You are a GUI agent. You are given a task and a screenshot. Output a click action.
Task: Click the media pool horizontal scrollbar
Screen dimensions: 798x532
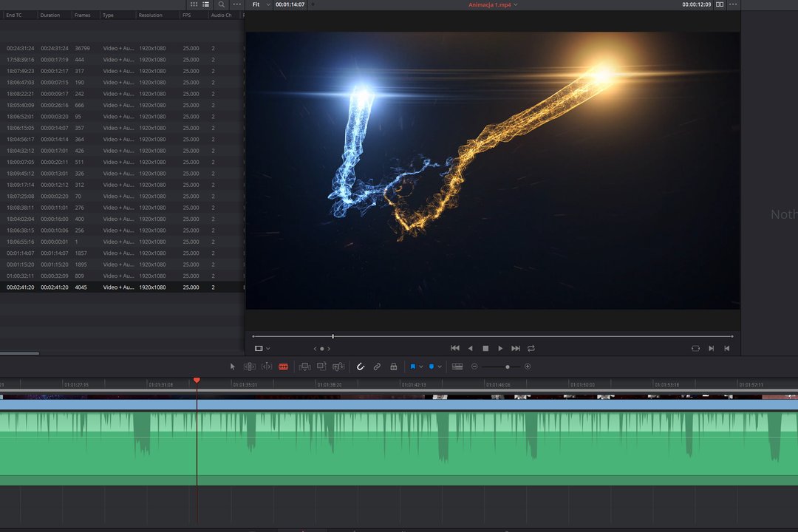19,352
